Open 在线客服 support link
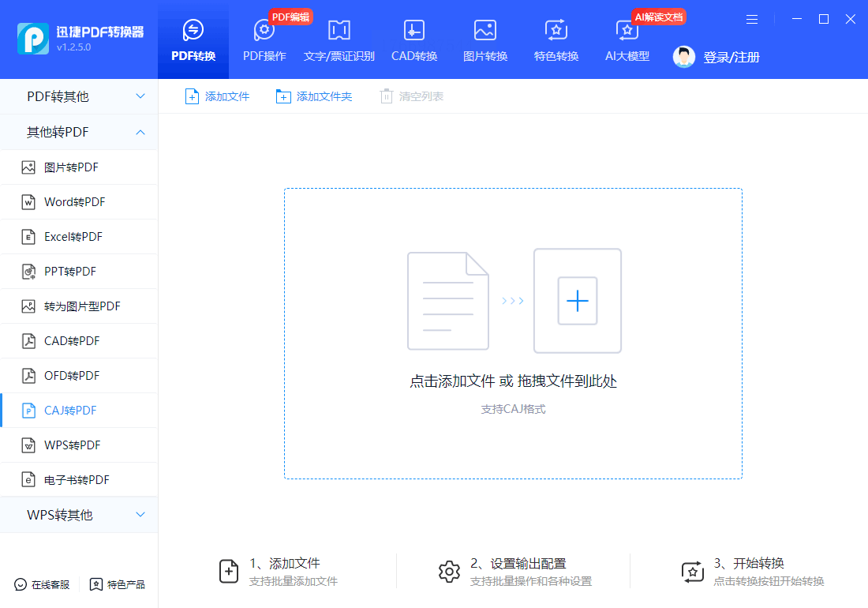 click(x=42, y=585)
